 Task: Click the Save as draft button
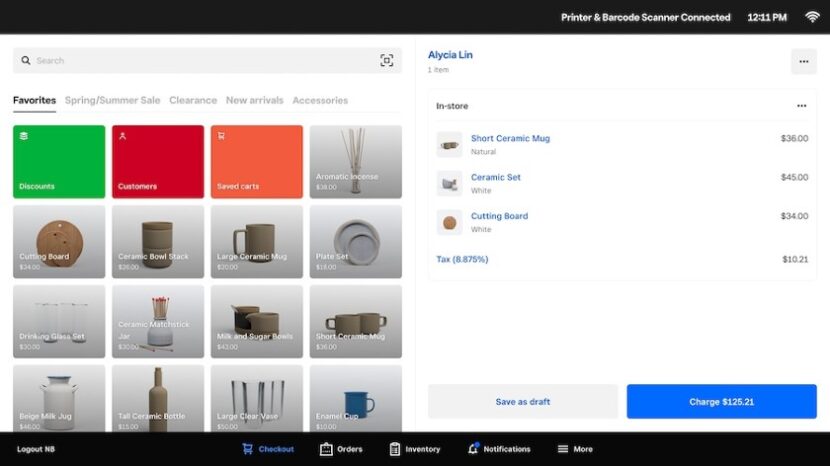point(523,402)
